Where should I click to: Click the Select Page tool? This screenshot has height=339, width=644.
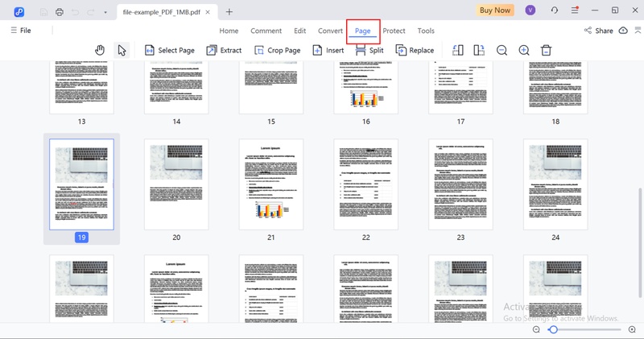tap(170, 50)
